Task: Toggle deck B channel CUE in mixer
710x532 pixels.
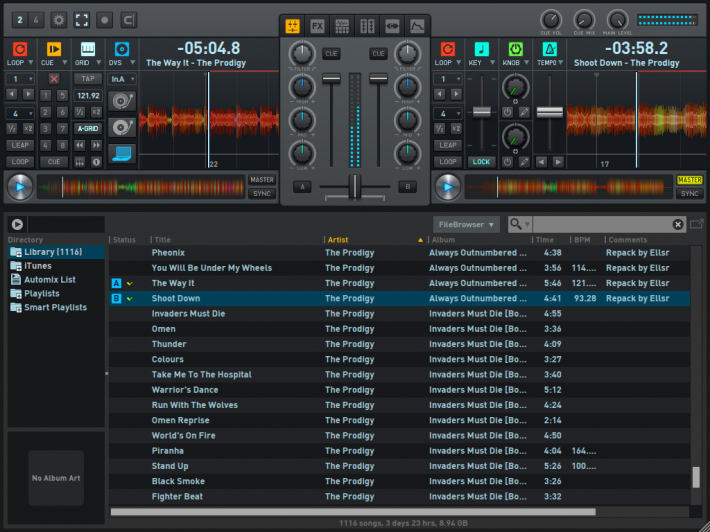Action: 378,53
